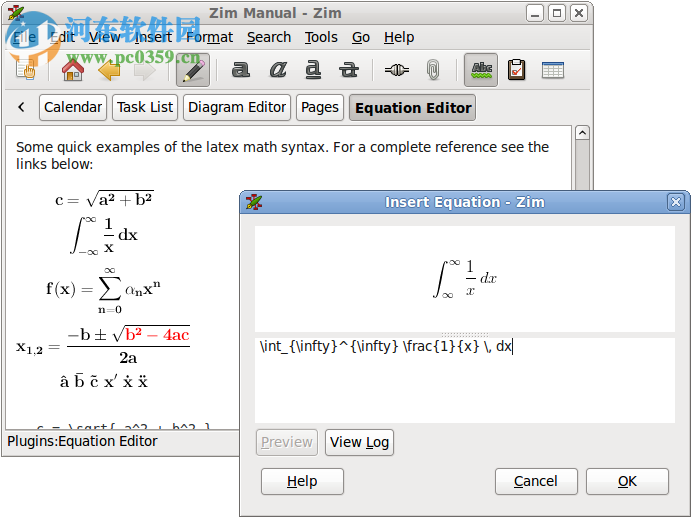The image size is (692, 518).
Task: Switch to the Calendar path button
Action: [73, 107]
